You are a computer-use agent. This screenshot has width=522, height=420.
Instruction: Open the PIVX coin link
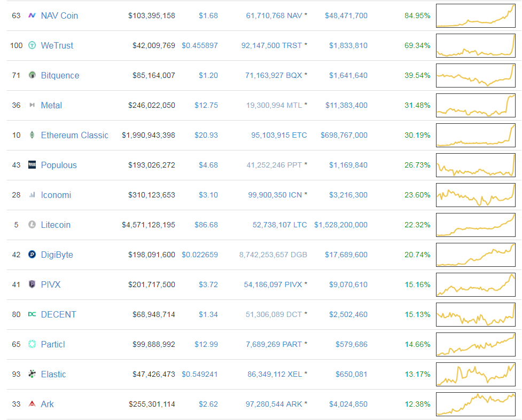[51, 284]
